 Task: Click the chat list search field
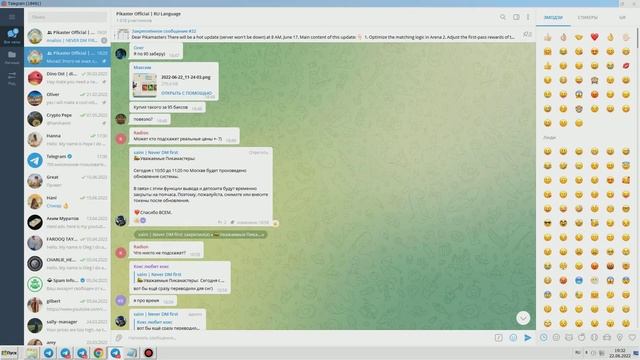pos(68,17)
